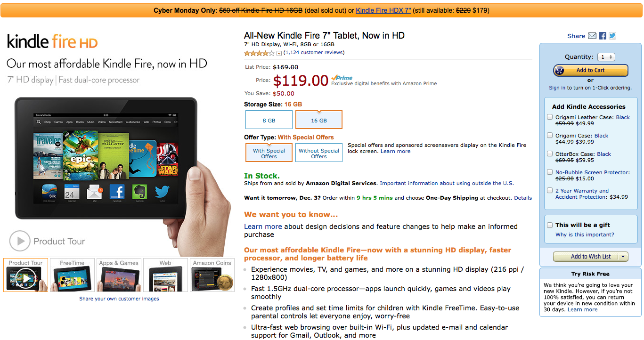Screen dimensions: 644x340
Task: Select the 8 GB storage option
Action: tap(269, 120)
